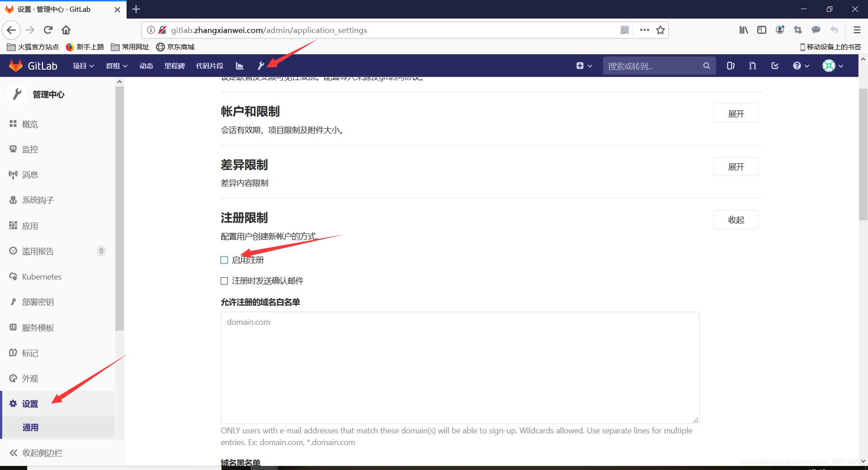The image size is (868, 470).
Task: Click the issues icon in the top bar
Action: (x=730, y=66)
